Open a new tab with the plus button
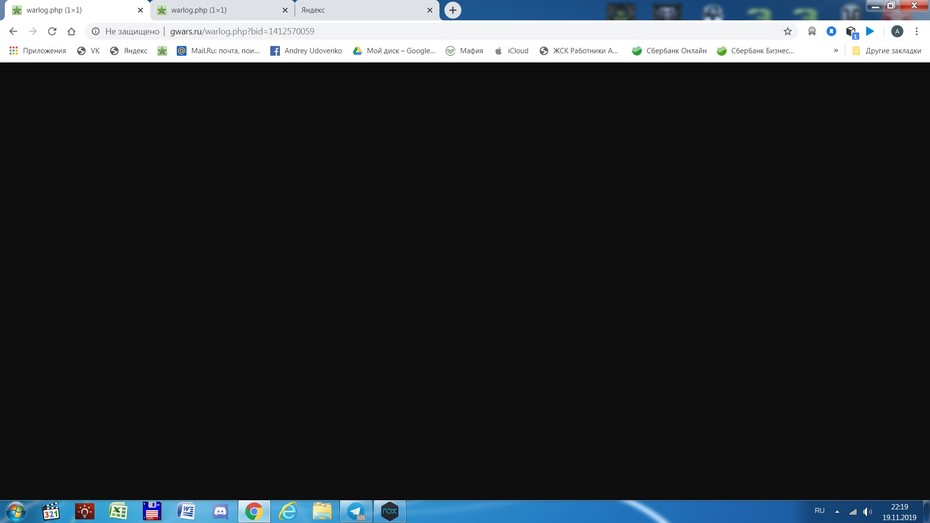 453,10
